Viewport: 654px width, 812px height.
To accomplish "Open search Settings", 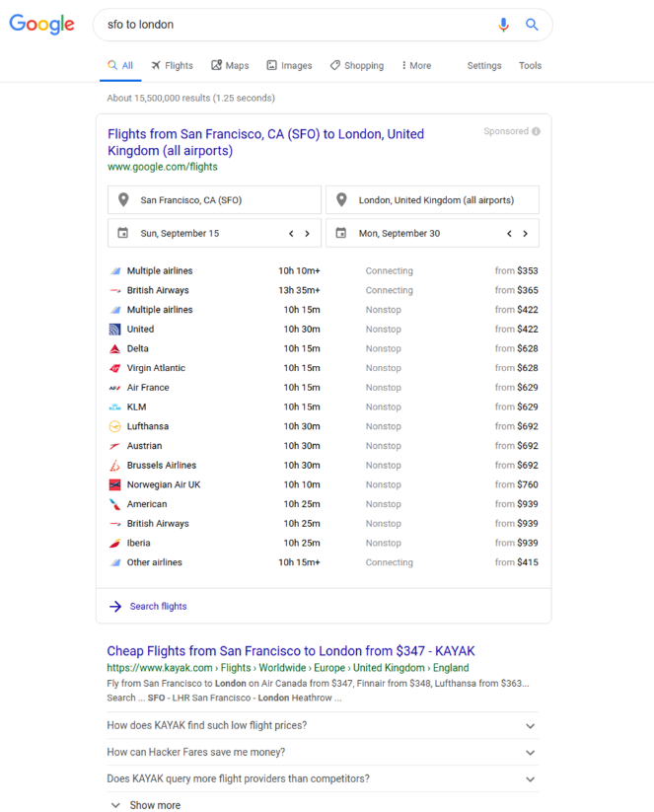I will 484,66.
